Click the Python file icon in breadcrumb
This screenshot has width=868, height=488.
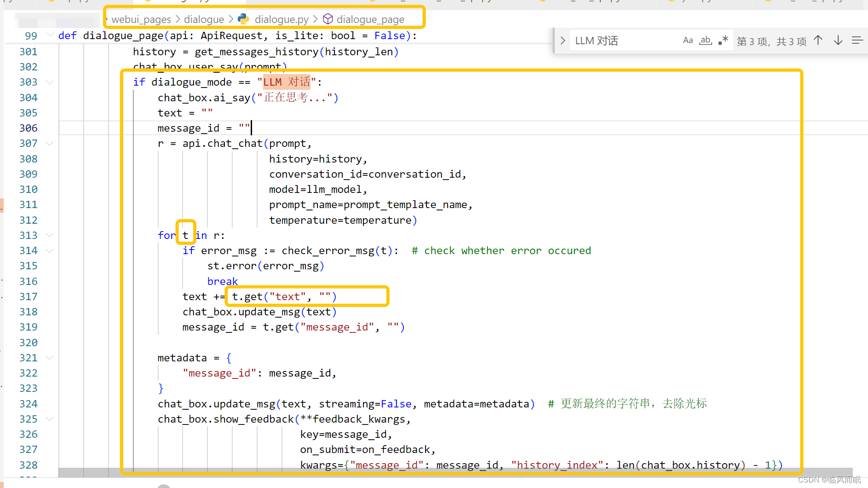[243, 19]
